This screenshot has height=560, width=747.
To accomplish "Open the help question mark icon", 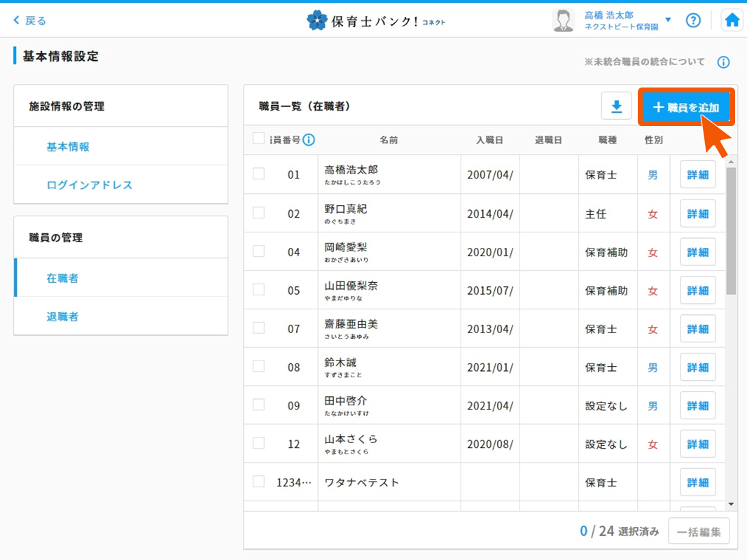I will click(x=693, y=20).
